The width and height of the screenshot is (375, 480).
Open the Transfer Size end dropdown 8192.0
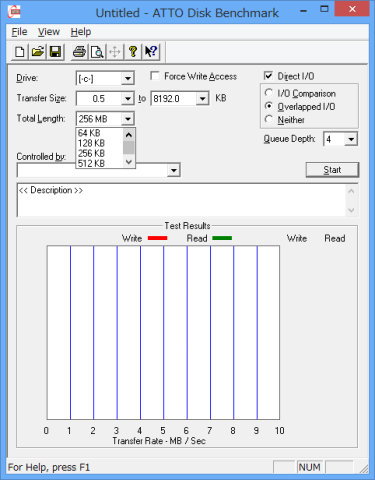202,99
